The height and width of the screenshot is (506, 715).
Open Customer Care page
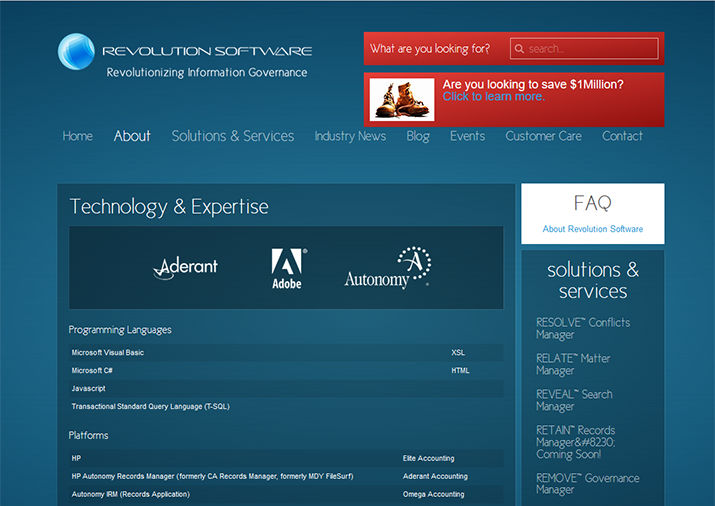pyautogui.click(x=544, y=136)
